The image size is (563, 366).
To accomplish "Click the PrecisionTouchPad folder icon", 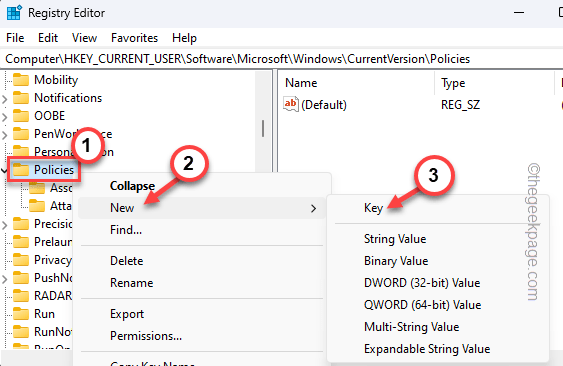I will click(21, 224).
